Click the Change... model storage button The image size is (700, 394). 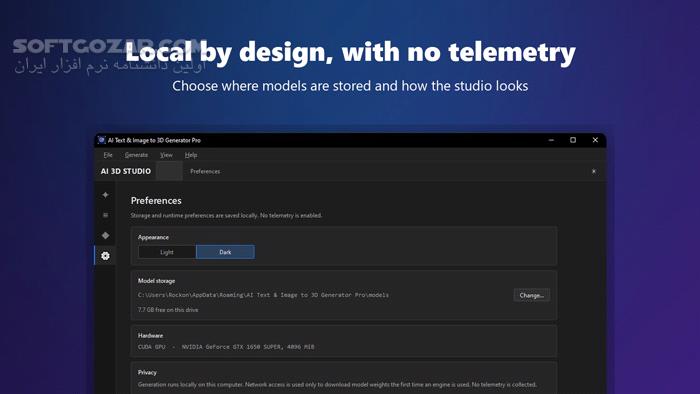coord(531,295)
